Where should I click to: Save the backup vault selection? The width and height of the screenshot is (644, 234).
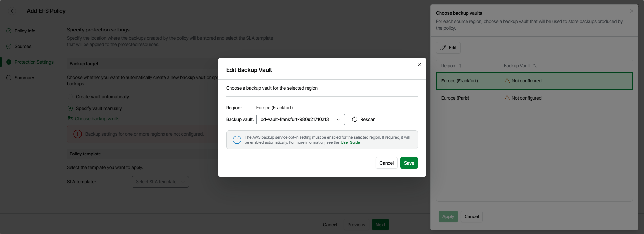[409, 163]
